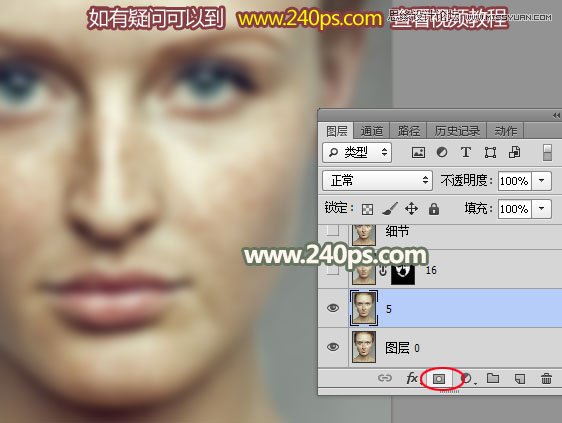The image size is (562, 423).
Task: Filter layers by adjustment layer icon
Action: (442, 153)
